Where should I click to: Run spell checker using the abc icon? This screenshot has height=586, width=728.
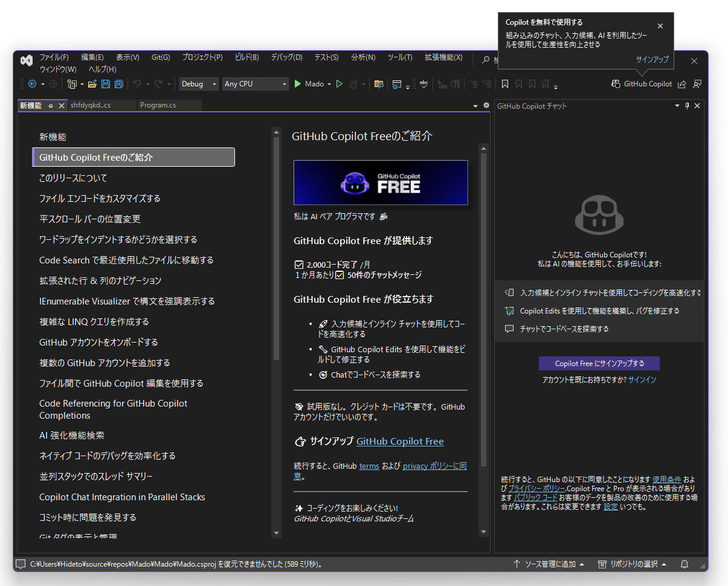tap(424, 84)
